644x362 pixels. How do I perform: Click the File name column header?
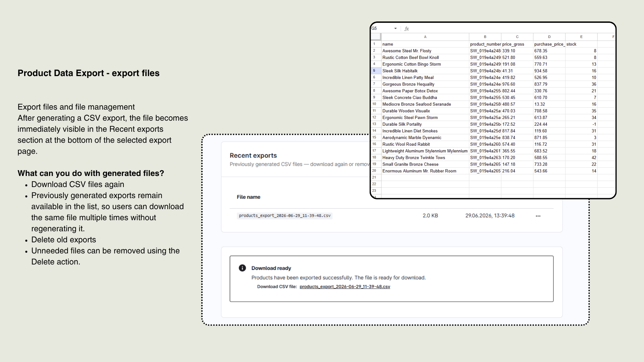249,197
